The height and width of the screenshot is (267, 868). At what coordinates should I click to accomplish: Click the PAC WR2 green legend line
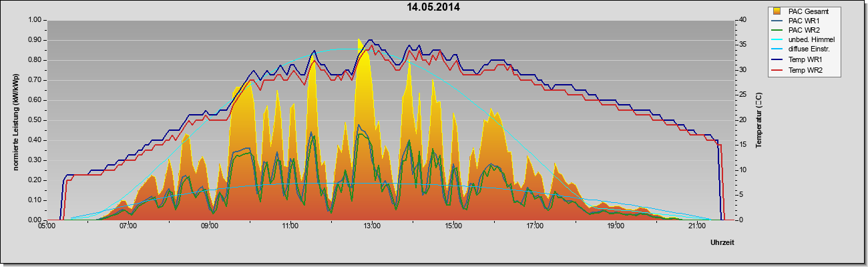coord(777,30)
